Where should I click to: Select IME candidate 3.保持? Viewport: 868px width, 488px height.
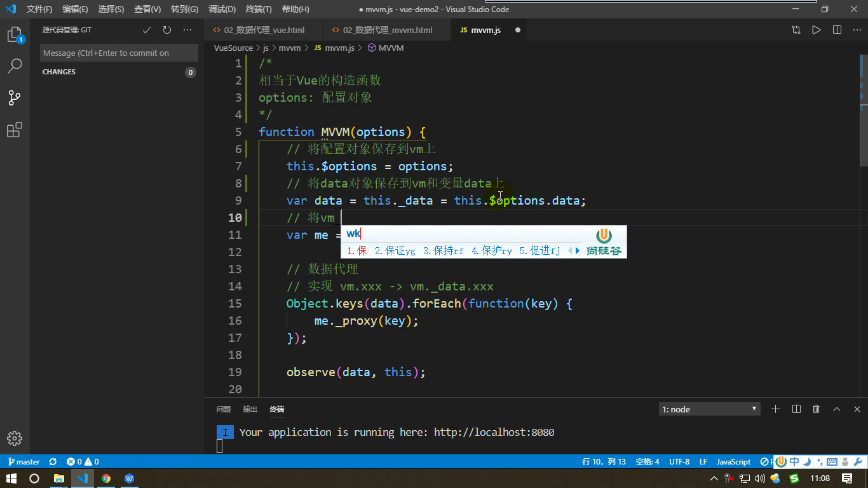point(443,251)
